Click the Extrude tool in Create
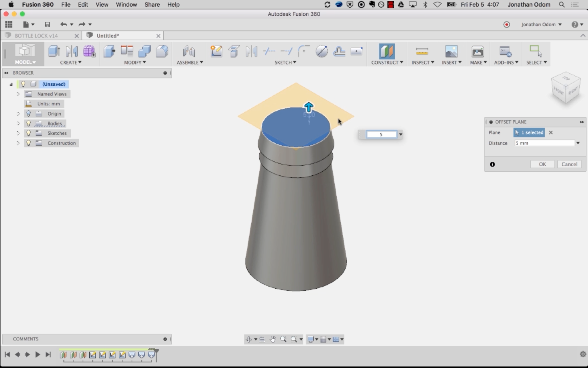This screenshot has height=368, width=588. [x=54, y=51]
